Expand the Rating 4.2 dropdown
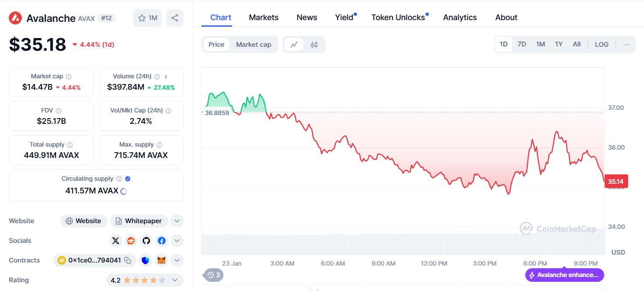Screen dimensions: 644x291 point(145,280)
